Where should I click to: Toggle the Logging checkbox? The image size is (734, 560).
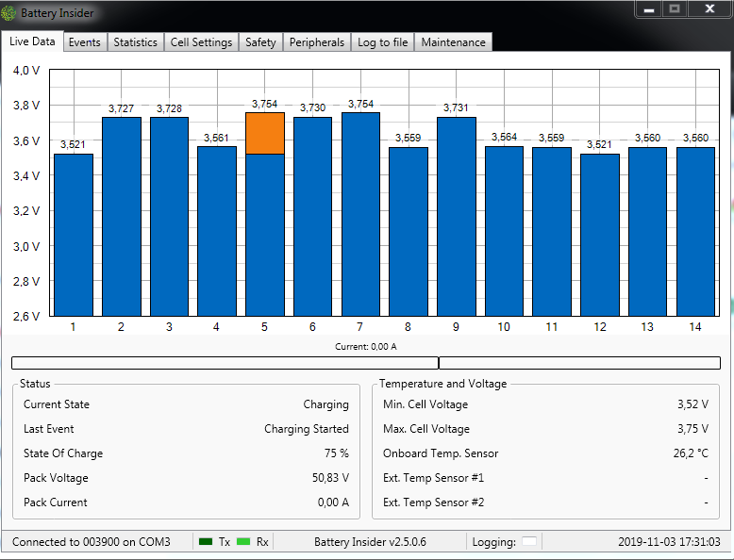coord(529,542)
